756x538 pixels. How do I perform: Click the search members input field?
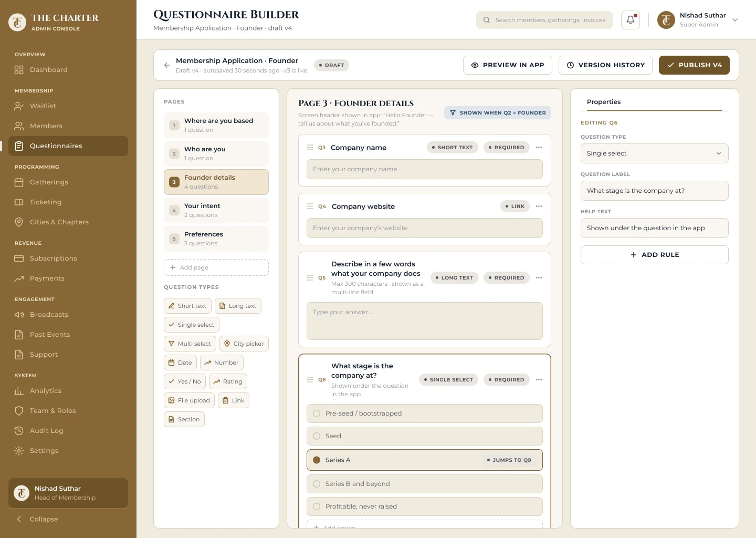(544, 20)
